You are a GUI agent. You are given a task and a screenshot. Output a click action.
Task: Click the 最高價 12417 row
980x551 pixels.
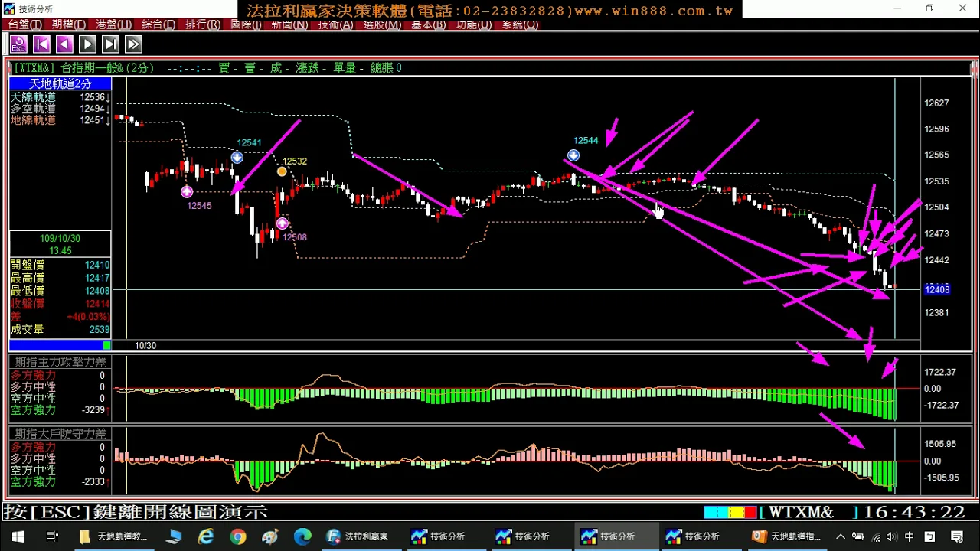pos(60,278)
